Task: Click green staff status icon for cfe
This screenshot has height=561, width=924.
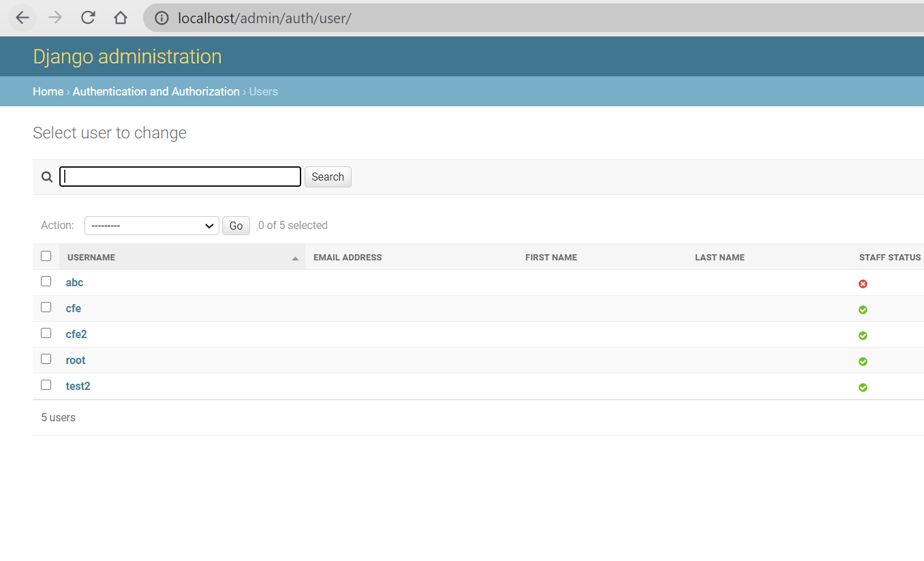Action: [863, 309]
